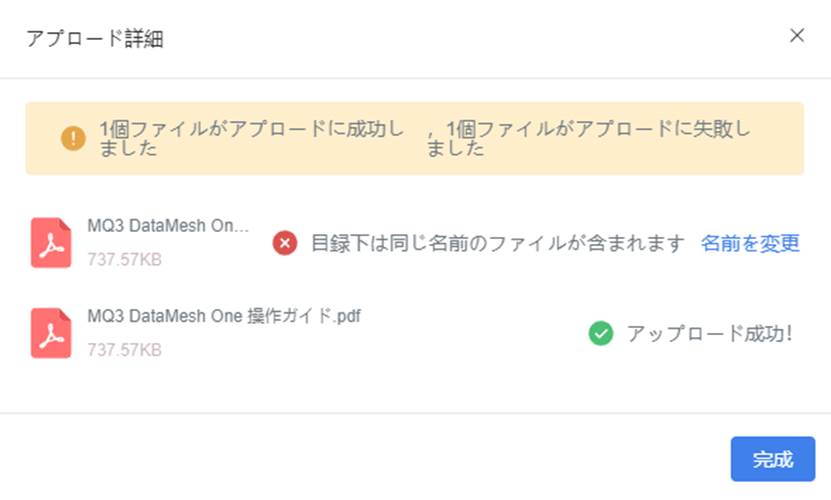Click the アップロード成功! status text
Image resolution: width=831 pixels, height=500 pixels.
pyautogui.click(x=709, y=334)
